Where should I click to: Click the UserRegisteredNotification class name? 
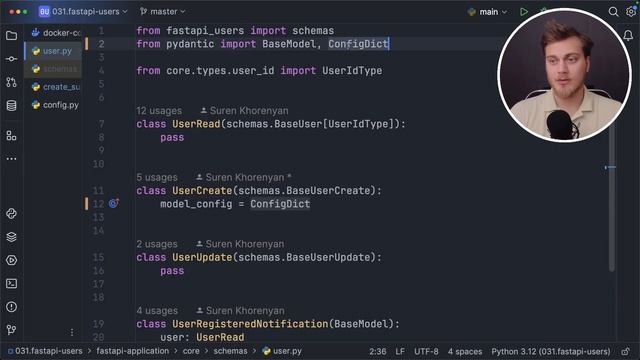[x=250, y=324]
